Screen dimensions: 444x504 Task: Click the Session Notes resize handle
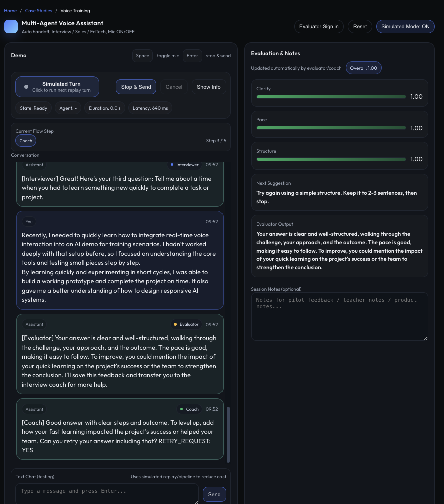425,338
